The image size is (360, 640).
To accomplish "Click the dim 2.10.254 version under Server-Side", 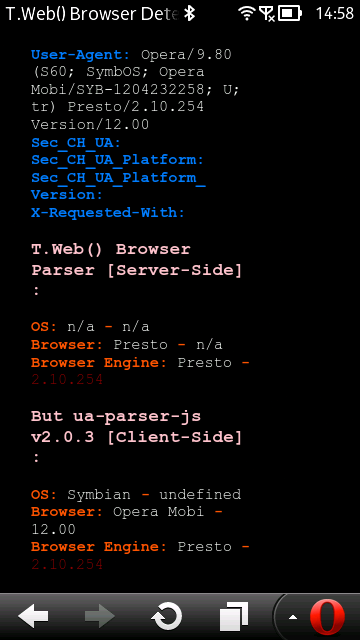I will 67,380.
